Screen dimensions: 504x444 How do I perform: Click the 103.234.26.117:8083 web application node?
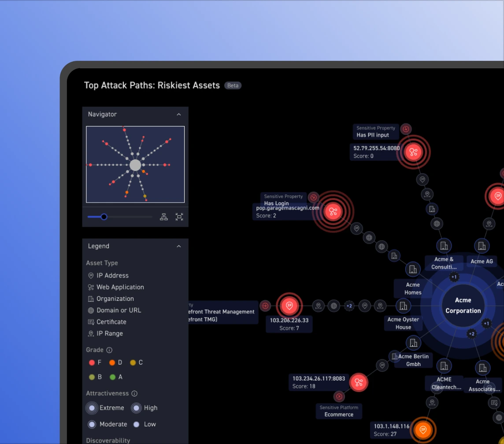pyautogui.click(x=359, y=382)
